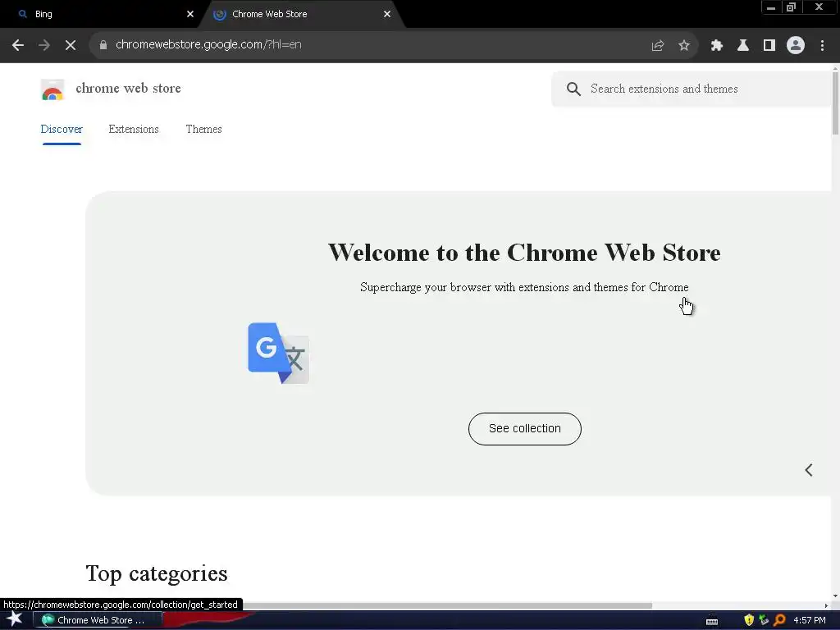Click the Welcome to the Chrome Web Store heading
Viewport: 840px width, 630px height.
(524, 253)
